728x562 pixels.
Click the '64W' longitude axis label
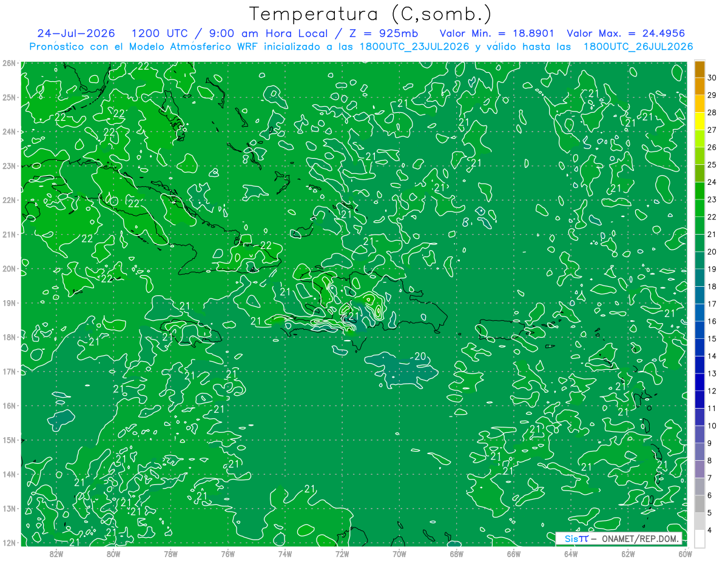[571, 554]
